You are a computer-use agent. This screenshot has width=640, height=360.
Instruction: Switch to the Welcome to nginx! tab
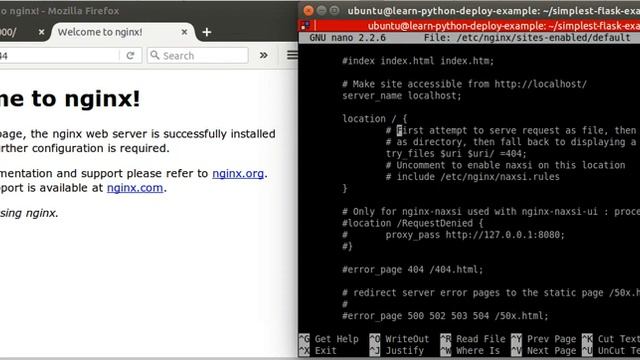[100, 32]
